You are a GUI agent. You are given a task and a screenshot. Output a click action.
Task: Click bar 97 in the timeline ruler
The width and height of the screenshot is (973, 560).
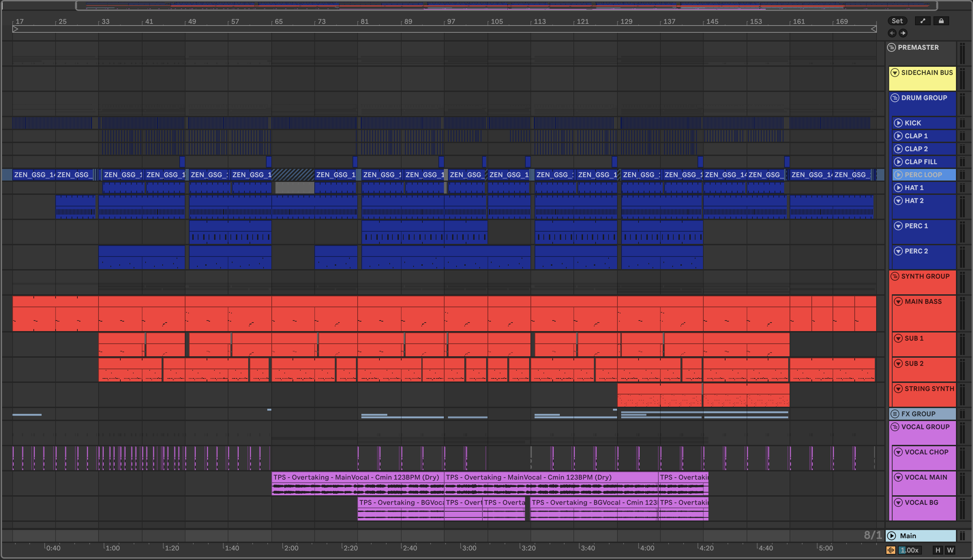[x=451, y=21]
